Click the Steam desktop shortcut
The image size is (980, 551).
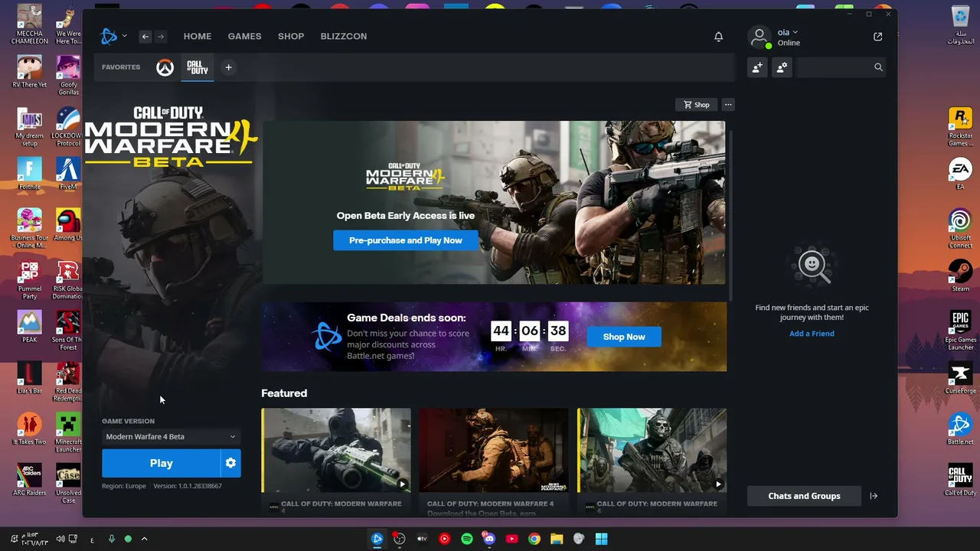click(x=960, y=275)
